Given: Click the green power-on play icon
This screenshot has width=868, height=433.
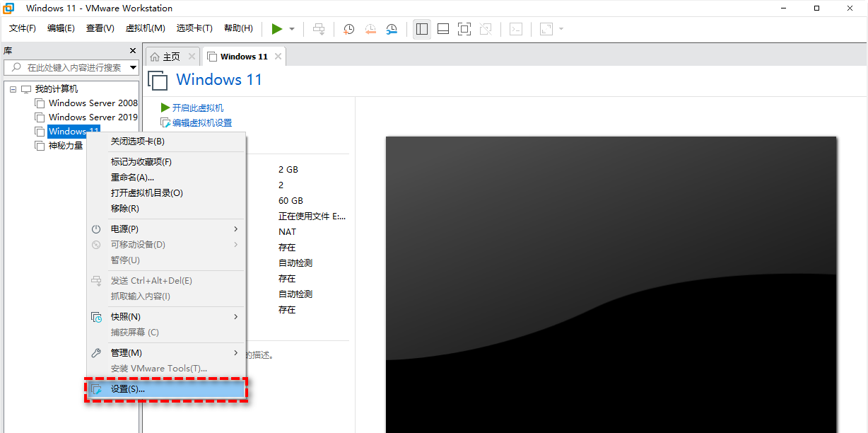Looking at the screenshot, I should (277, 29).
